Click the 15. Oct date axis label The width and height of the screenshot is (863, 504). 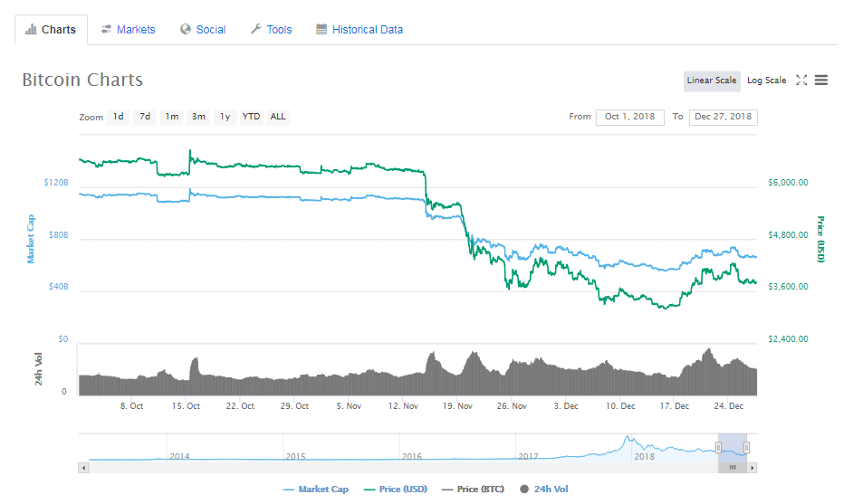point(186,406)
